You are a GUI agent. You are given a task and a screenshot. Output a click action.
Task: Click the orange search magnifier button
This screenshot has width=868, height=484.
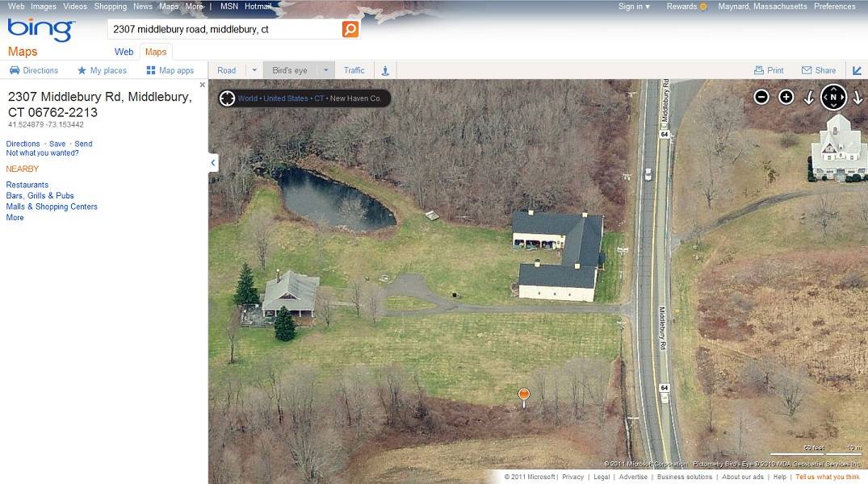click(350, 29)
